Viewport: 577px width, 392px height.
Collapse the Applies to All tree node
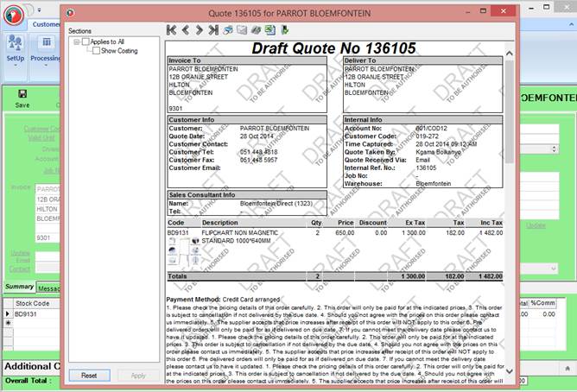(76, 41)
